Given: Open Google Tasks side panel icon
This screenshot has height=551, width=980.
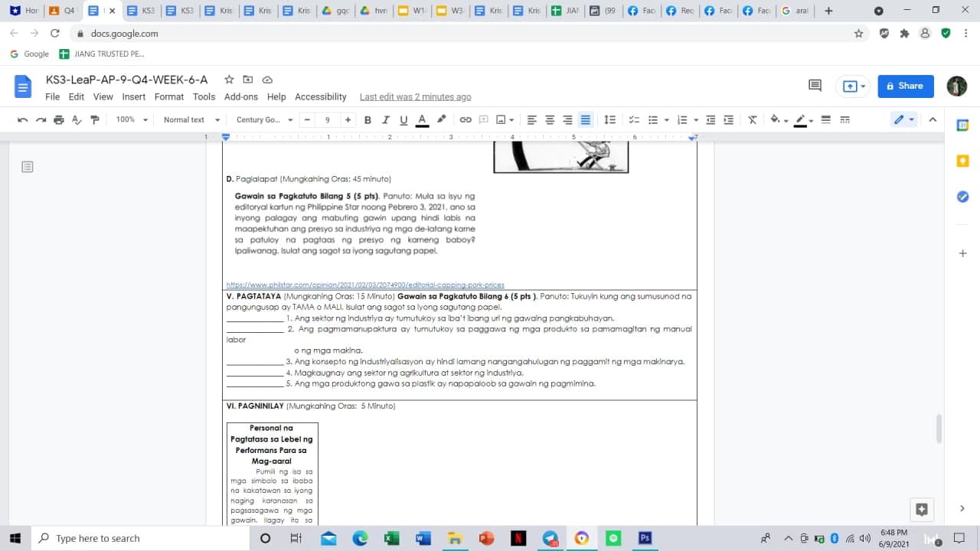Looking at the screenshot, I should click(963, 197).
